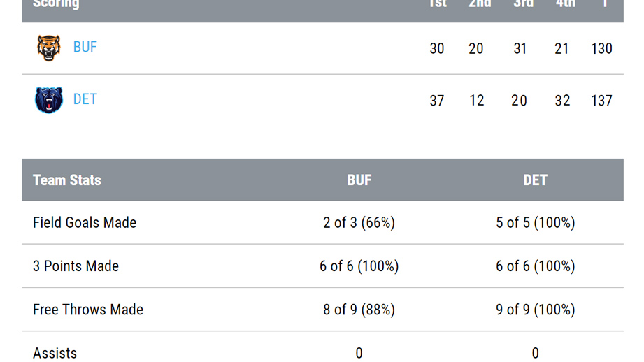Click BUF first quarter score 30

pyautogui.click(x=437, y=49)
